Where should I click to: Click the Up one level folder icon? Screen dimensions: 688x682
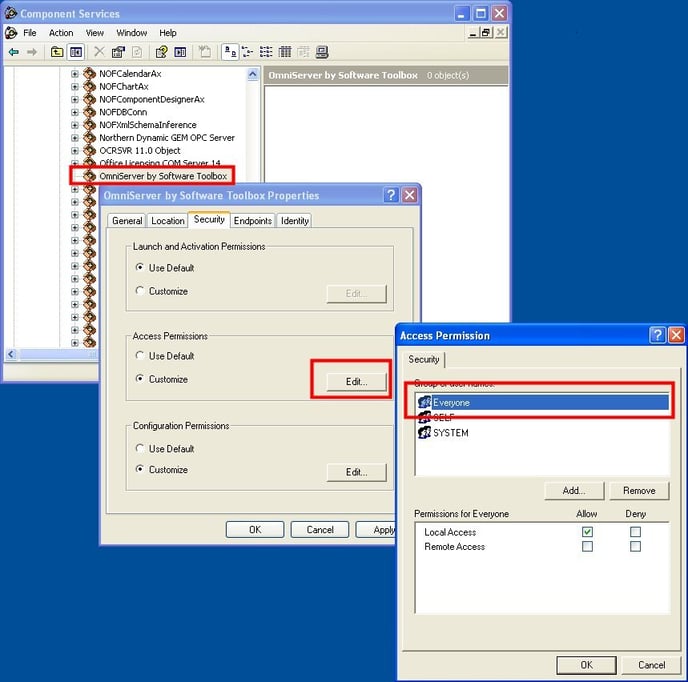coord(57,52)
